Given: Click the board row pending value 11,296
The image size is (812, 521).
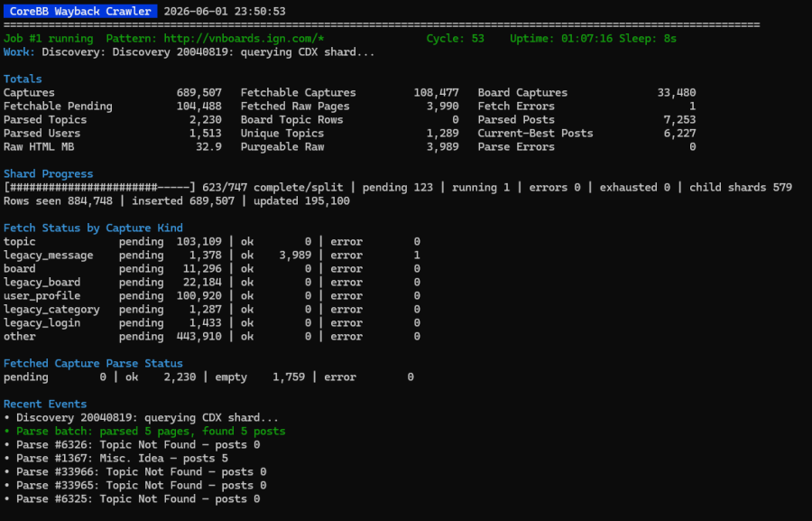Looking at the screenshot, I should [202, 268].
